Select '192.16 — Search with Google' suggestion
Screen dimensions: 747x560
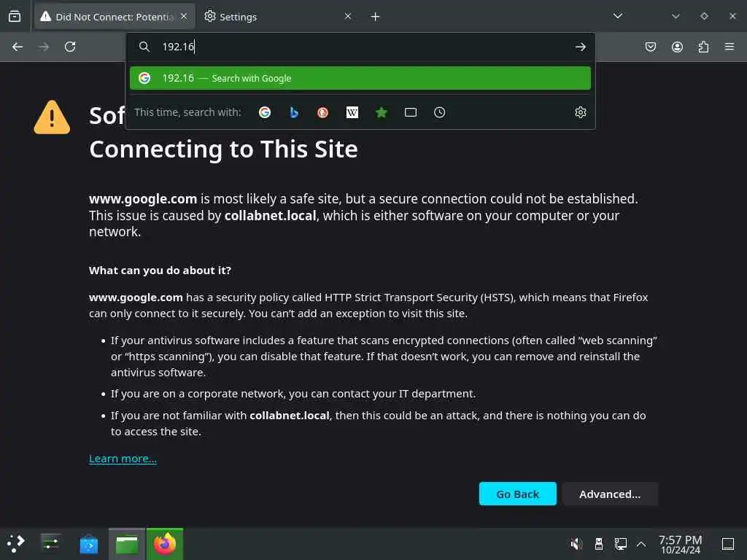(360, 78)
